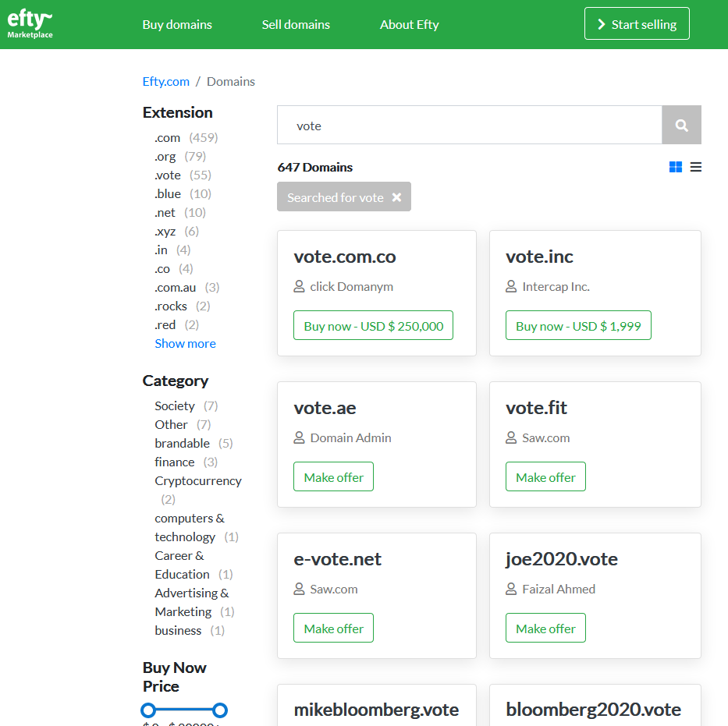
Task: Open the vote.com.co domain listing
Action: (x=345, y=257)
